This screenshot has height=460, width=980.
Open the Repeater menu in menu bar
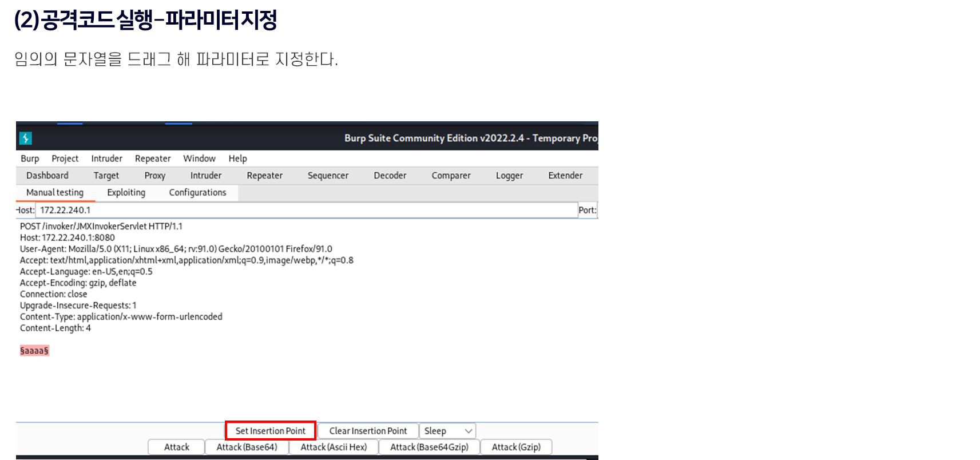coord(153,158)
